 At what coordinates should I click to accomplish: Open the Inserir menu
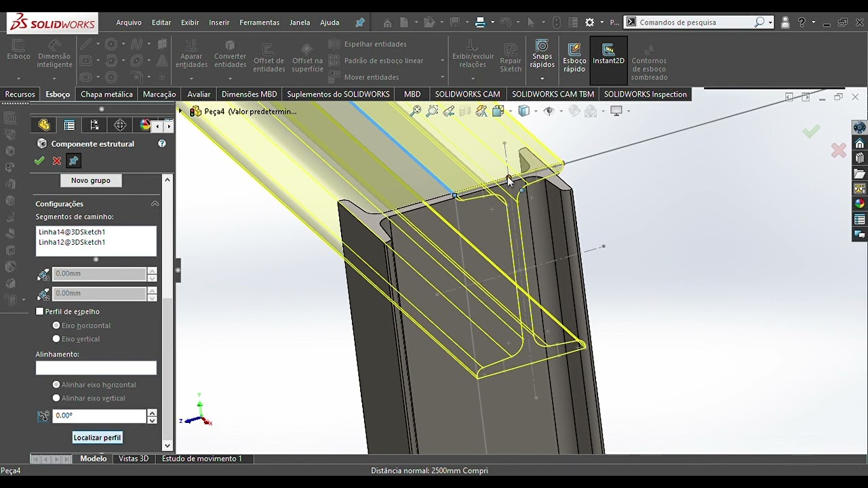[x=219, y=22]
